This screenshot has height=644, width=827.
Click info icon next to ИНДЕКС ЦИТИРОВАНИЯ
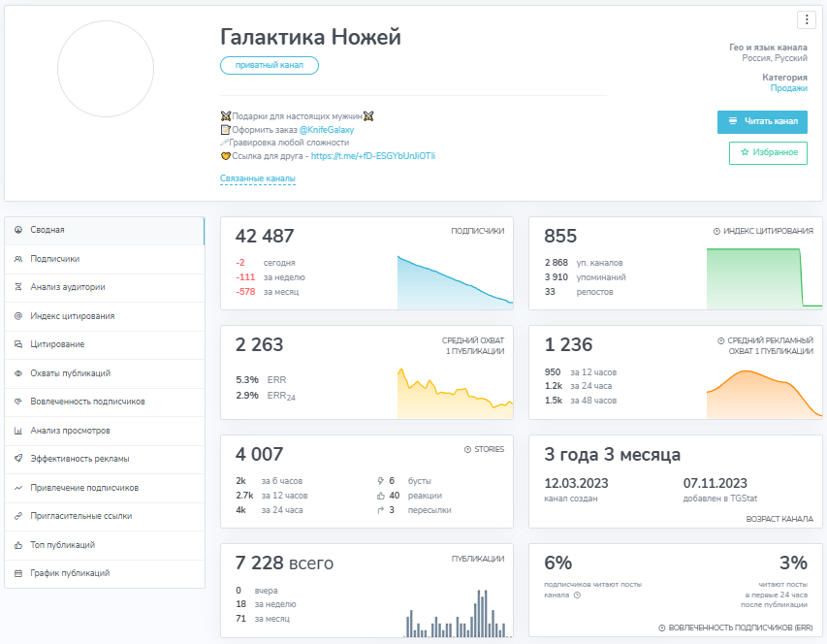(716, 231)
